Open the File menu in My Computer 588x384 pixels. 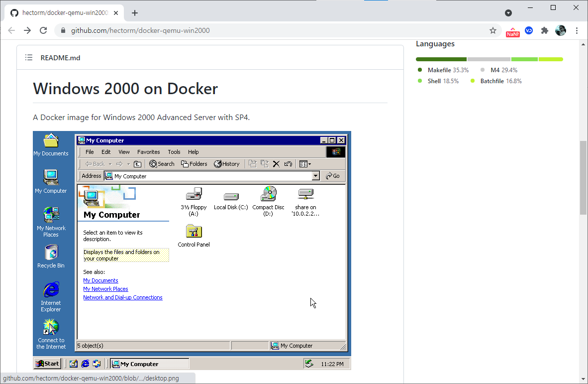click(x=90, y=152)
